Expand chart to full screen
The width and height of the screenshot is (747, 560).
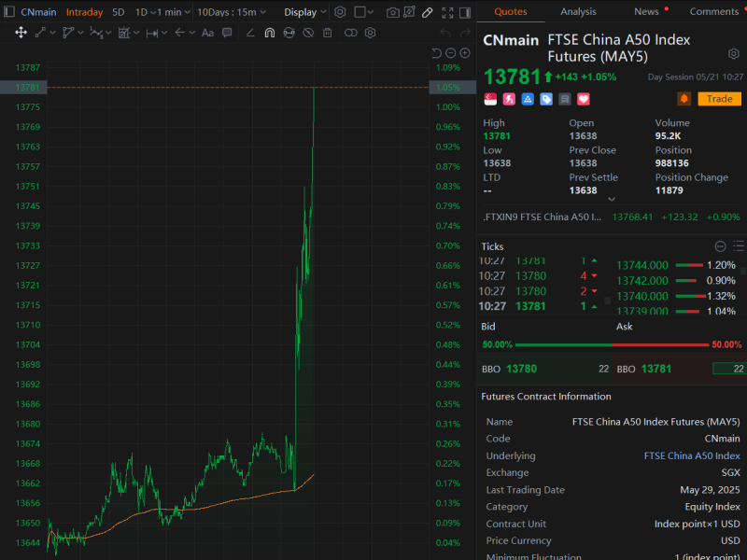(x=447, y=12)
